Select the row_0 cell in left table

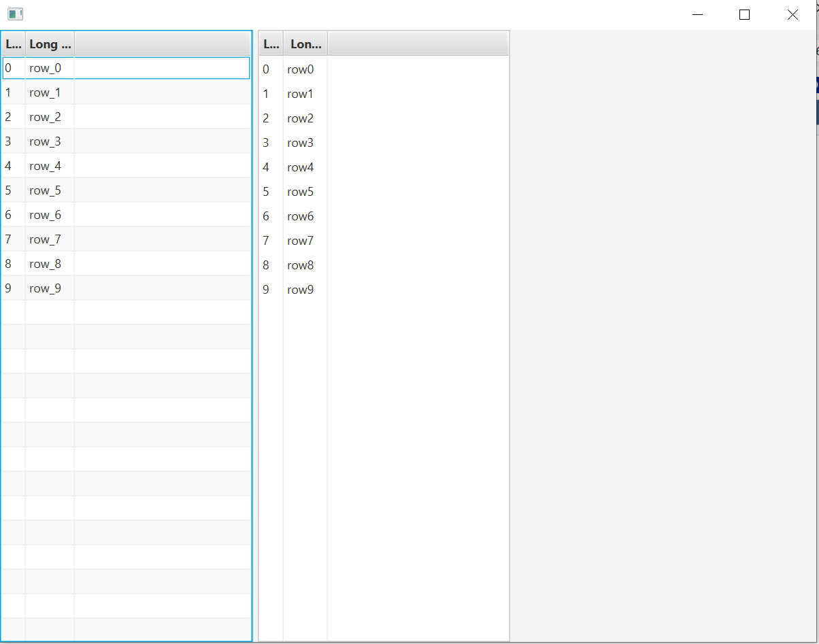pyautogui.click(x=46, y=68)
